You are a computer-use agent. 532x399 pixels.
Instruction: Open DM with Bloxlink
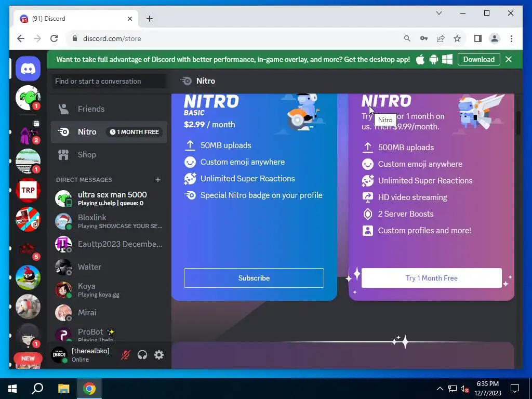pos(109,221)
